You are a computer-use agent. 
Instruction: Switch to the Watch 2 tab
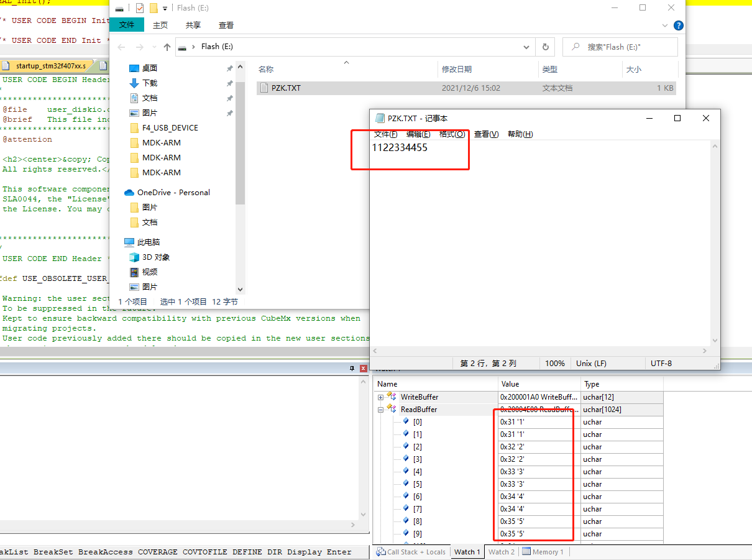click(x=501, y=552)
